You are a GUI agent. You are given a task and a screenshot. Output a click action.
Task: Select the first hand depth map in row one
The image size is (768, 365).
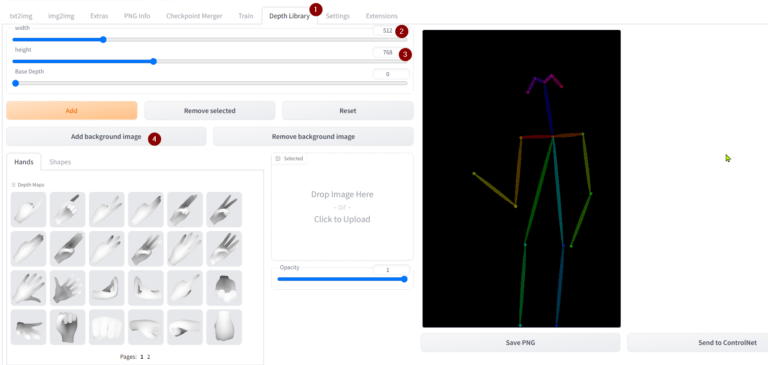tap(28, 210)
